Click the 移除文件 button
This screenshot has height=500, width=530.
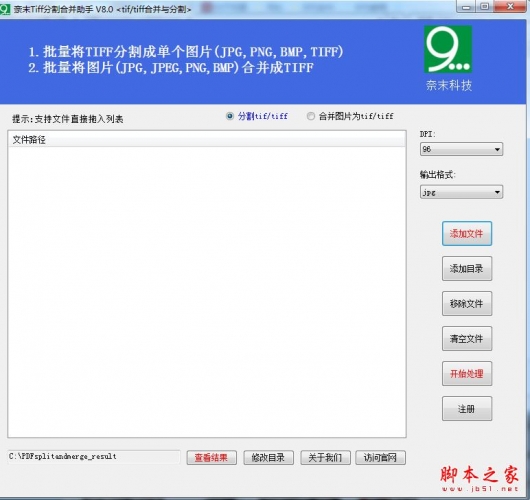click(x=467, y=304)
